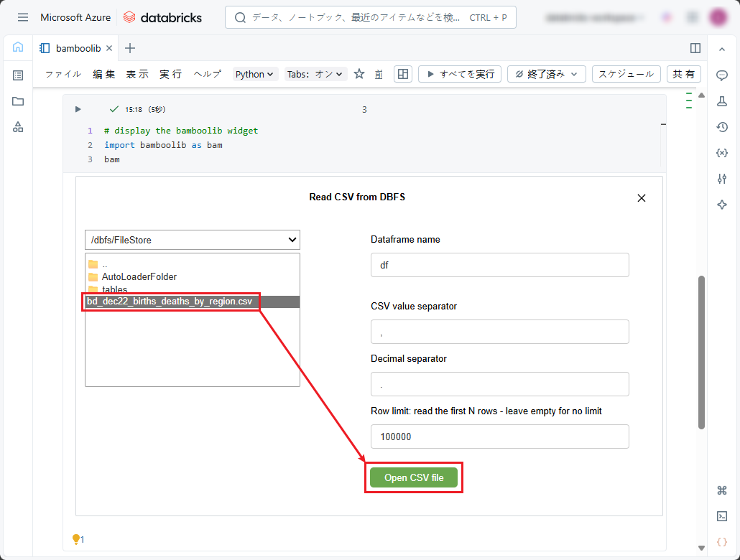Run the cell with the play arrow

coord(78,109)
